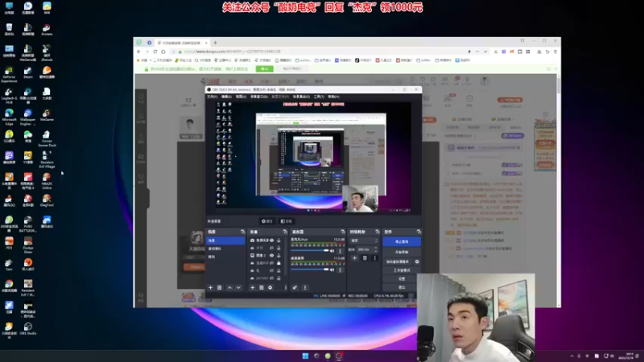Open Audio Mixer footer dots menu

(305, 288)
